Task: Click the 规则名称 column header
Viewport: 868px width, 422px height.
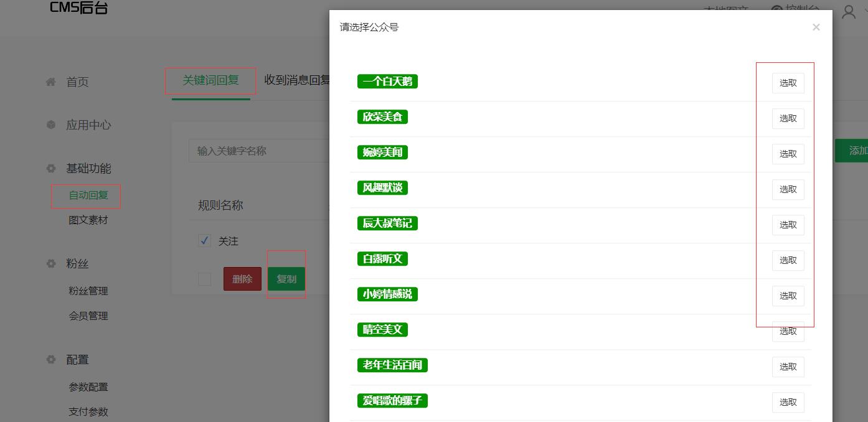Action: (x=220, y=205)
